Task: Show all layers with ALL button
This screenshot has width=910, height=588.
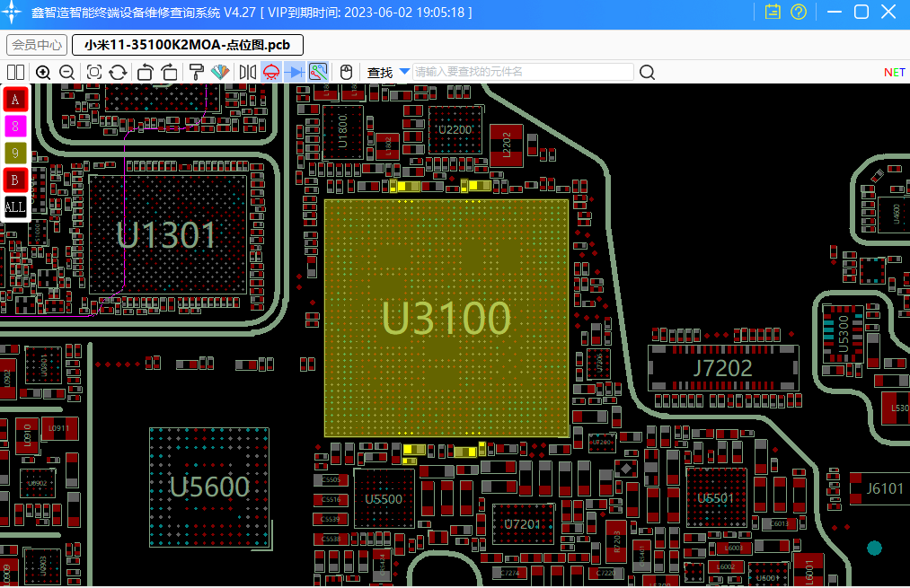Action: [x=15, y=207]
